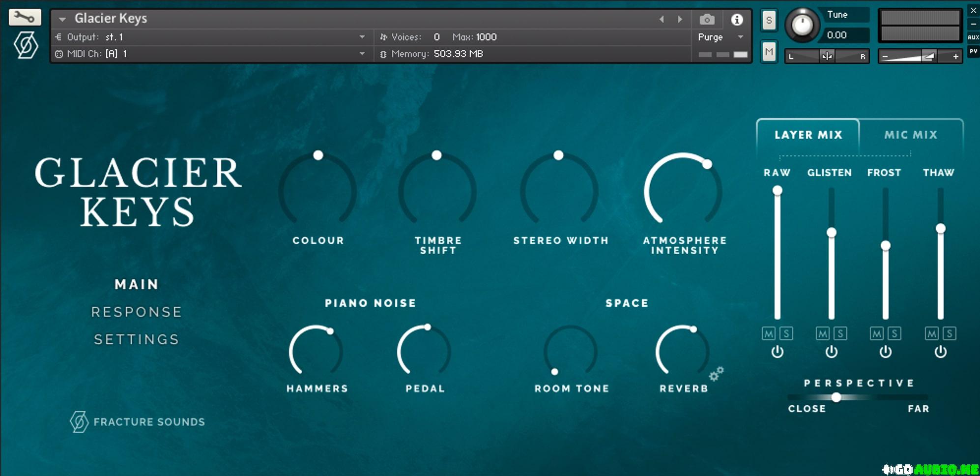
Task: Mute the THAW layer
Action: tap(932, 333)
